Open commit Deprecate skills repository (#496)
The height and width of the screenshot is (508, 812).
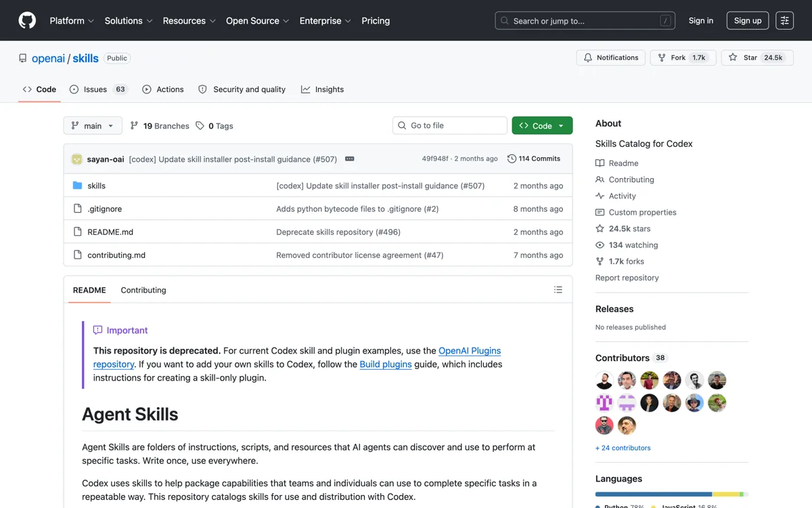tap(338, 232)
